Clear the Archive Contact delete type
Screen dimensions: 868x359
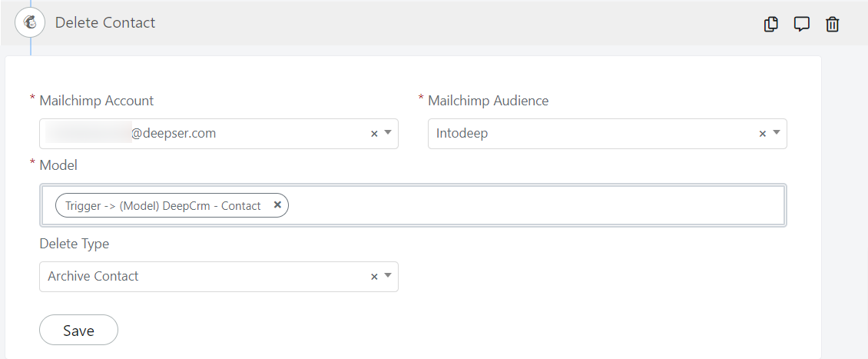click(374, 277)
